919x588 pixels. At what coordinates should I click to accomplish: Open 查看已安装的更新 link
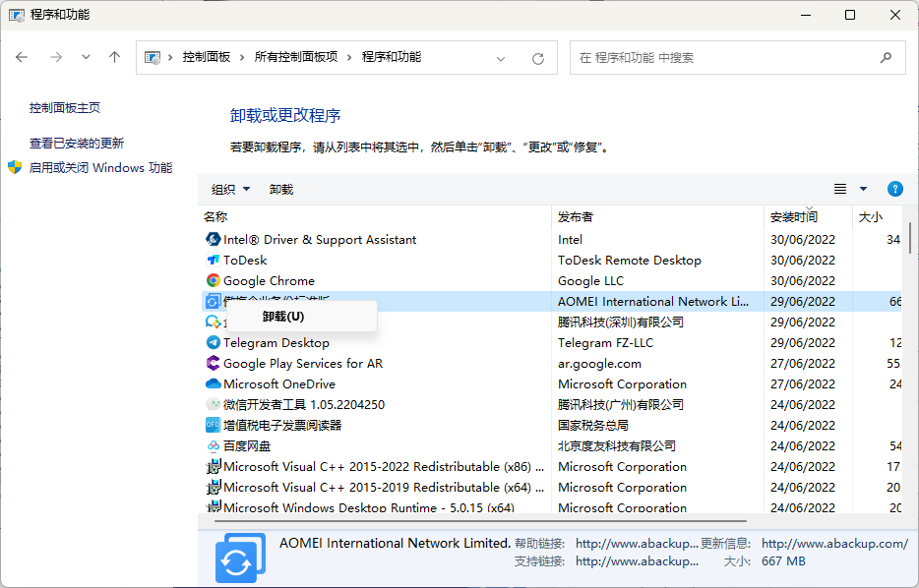(x=77, y=143)
